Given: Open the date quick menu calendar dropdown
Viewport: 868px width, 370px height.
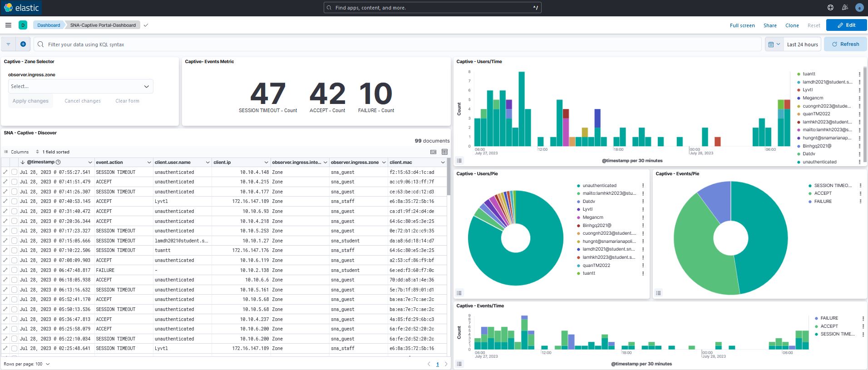Looking at the screenshot, I should point(774,44).
